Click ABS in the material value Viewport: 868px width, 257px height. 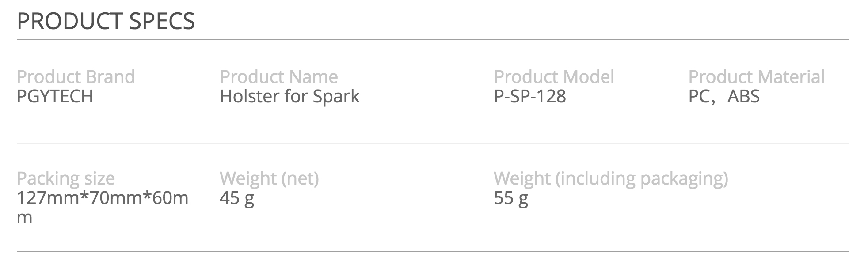743,96
